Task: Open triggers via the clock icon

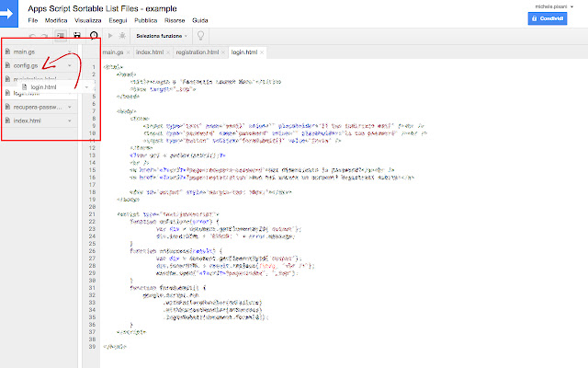Action: [x=94, y=35]
